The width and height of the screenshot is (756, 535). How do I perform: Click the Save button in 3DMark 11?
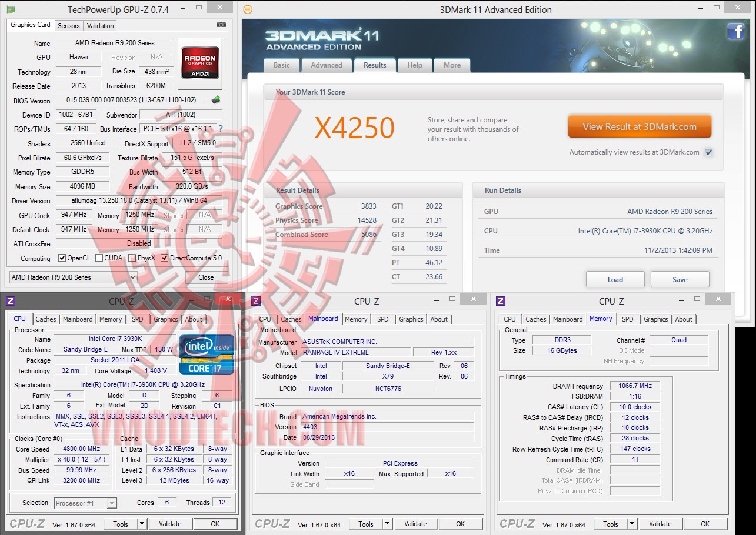(680, 279)
